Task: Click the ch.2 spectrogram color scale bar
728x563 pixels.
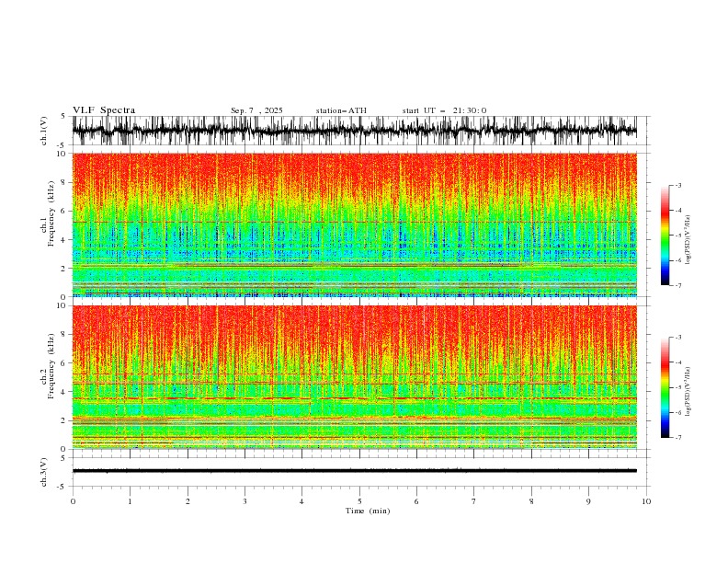Action: [x=665, y=387]
